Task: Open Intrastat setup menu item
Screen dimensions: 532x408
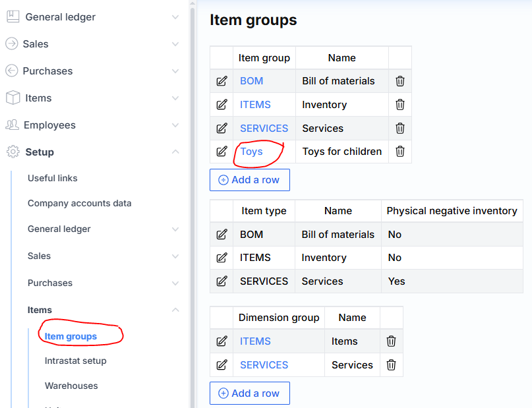Action: [75, 361]
